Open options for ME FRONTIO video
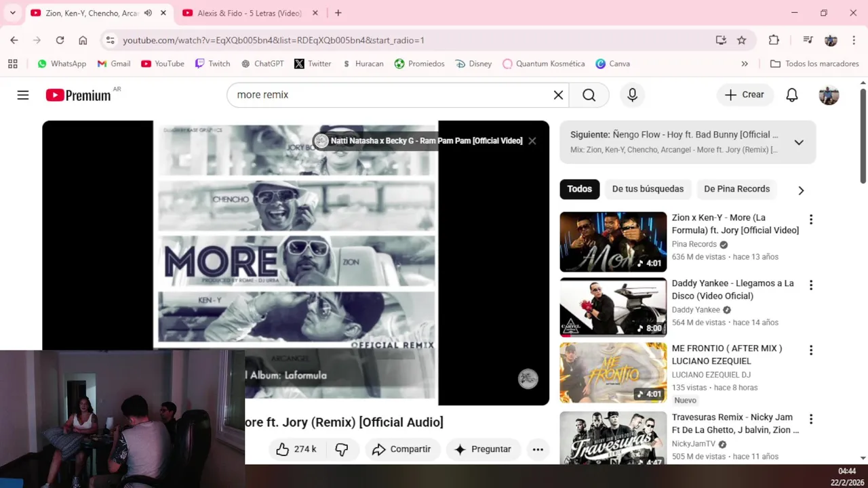The image size is (868, 488). [x=810, y=350]
